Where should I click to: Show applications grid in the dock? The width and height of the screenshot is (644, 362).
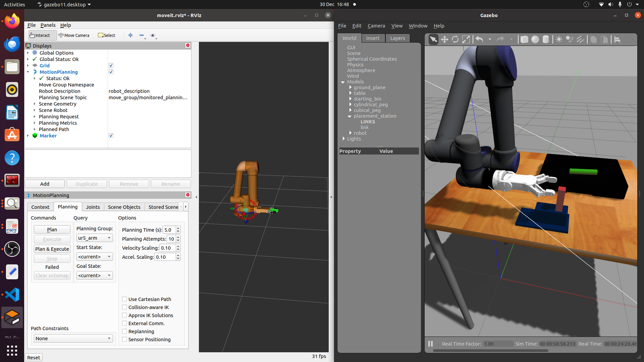coord(12,351)
